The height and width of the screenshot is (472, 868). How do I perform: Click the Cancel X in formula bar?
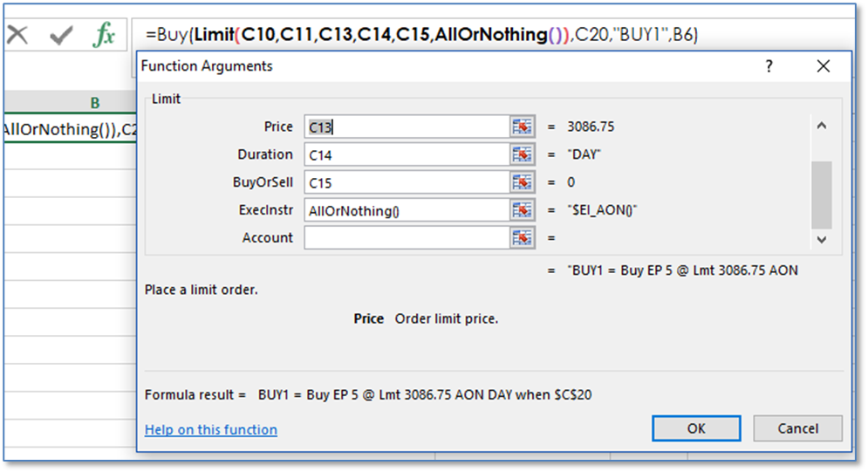[x=18, y=36]
